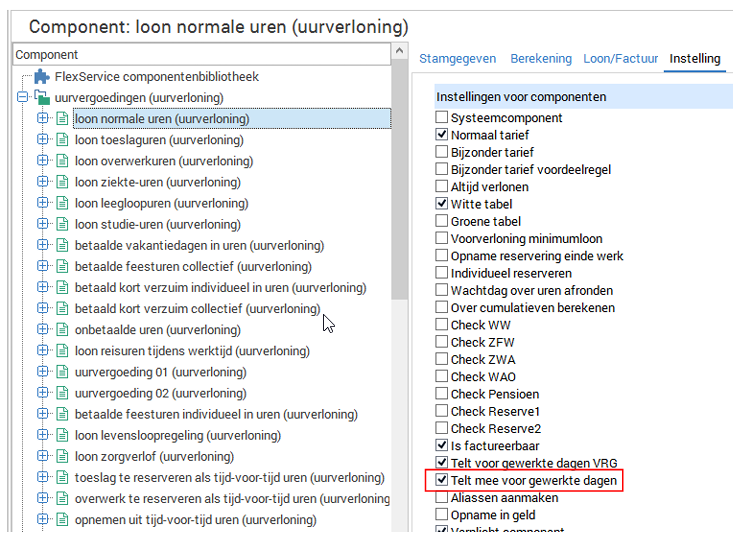733x537 pixels.
Task: Click the document icon beside uurvergoeding 01
Action: click(x=62, y=372)
